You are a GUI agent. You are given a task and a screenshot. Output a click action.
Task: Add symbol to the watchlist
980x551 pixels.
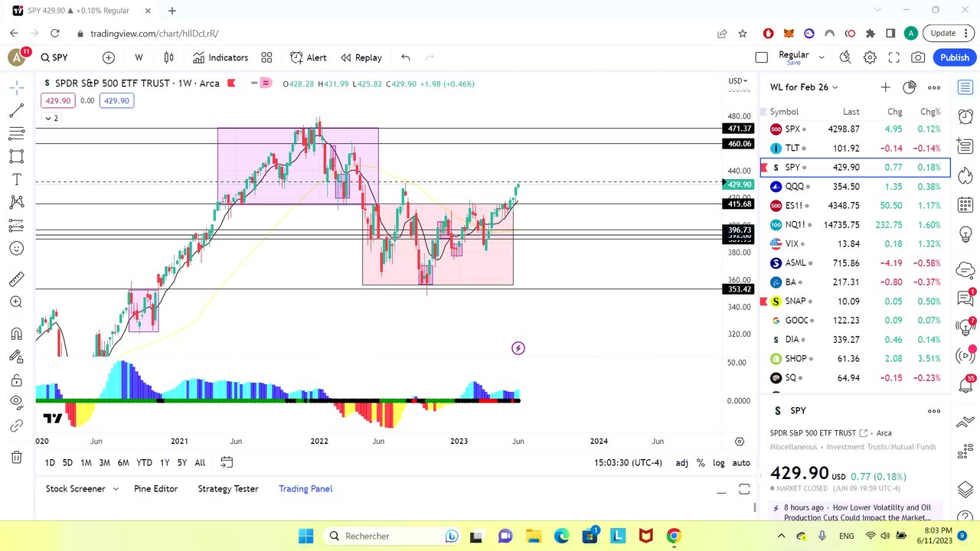pyautogui.click(x=885, y=87)
